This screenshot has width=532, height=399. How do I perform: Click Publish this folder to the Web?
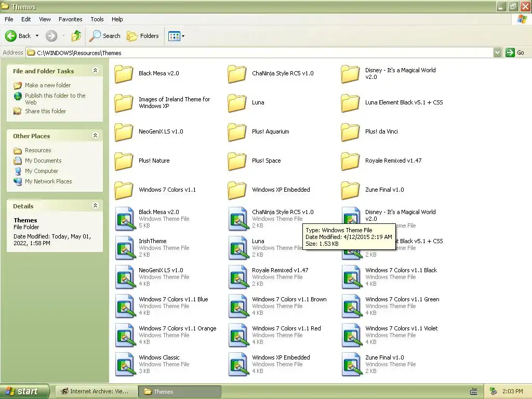coord(55,99)
